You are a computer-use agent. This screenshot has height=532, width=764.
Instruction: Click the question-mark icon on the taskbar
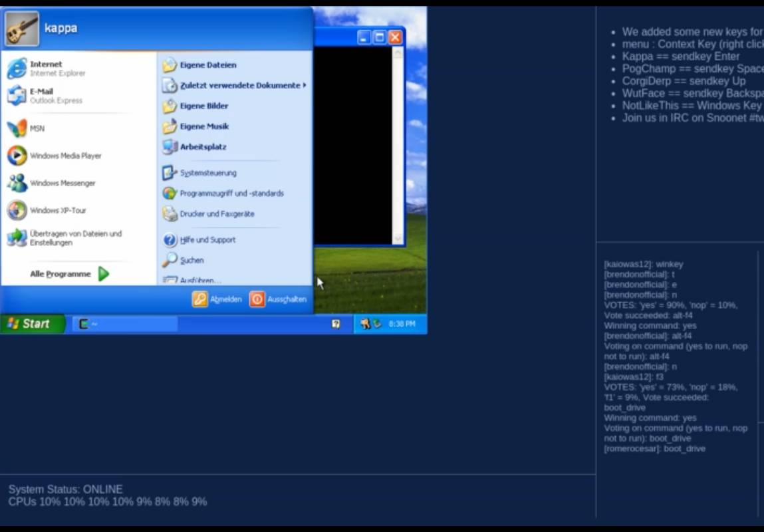point(336,324)
